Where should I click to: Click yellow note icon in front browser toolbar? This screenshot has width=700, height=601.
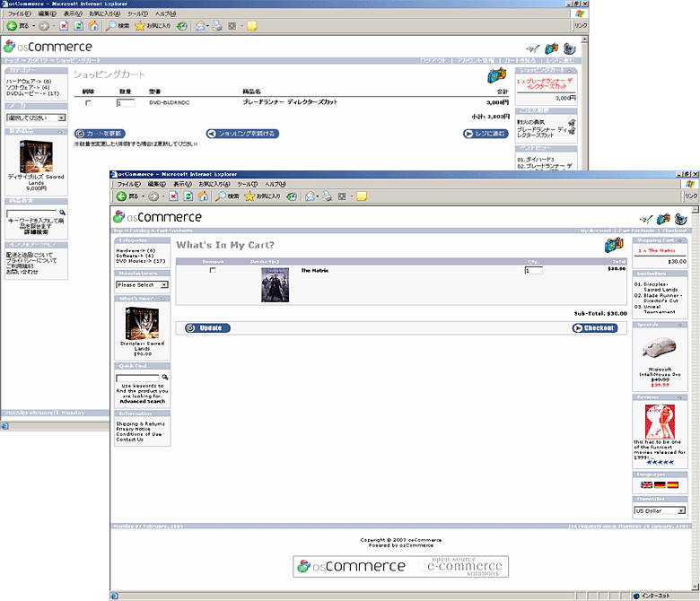click(x=362, y=196)
